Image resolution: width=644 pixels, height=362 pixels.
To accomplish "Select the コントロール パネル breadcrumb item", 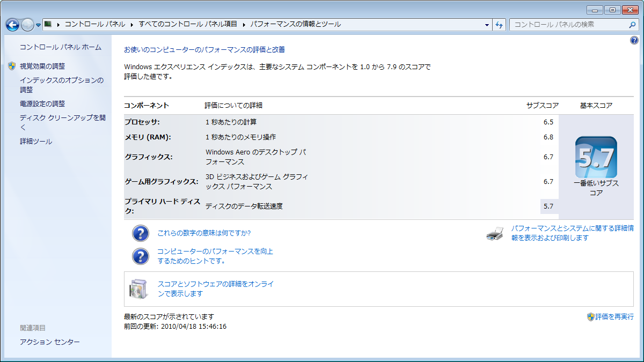I will pyautogui.click(x=94, y=24).
